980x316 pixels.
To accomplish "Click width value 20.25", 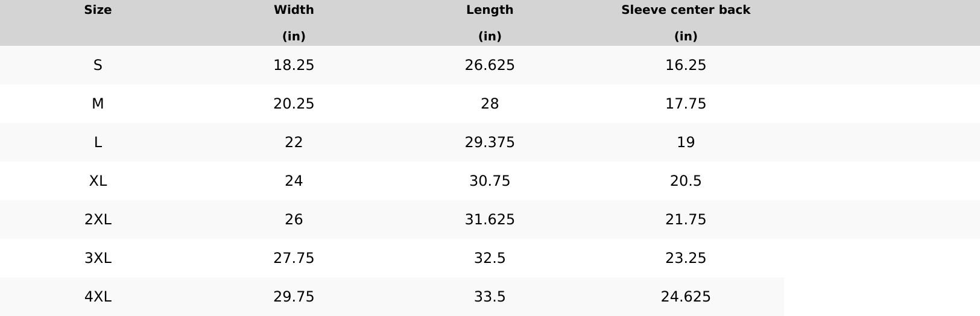I will (x=294, y=104).
